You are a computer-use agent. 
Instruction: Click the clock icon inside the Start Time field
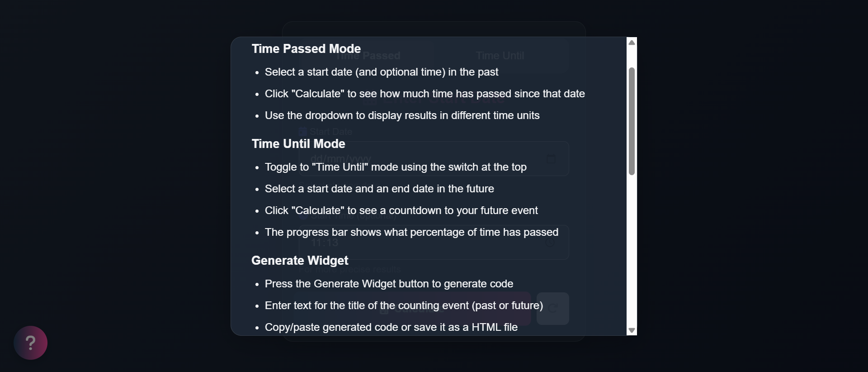[x=549, y=243]
